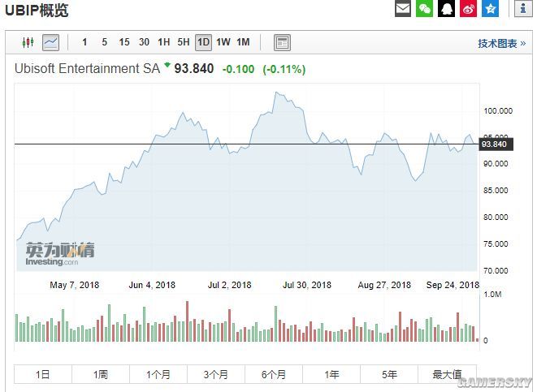Share the chart via email icon
This screenshot has width=537, height=392.
pyautogui.click(x=403, y=8)
